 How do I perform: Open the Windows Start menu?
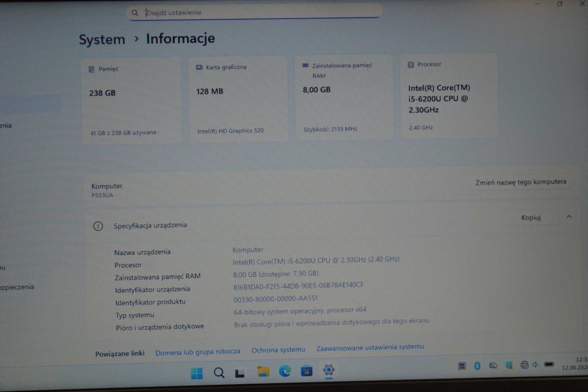click(196, 373)
